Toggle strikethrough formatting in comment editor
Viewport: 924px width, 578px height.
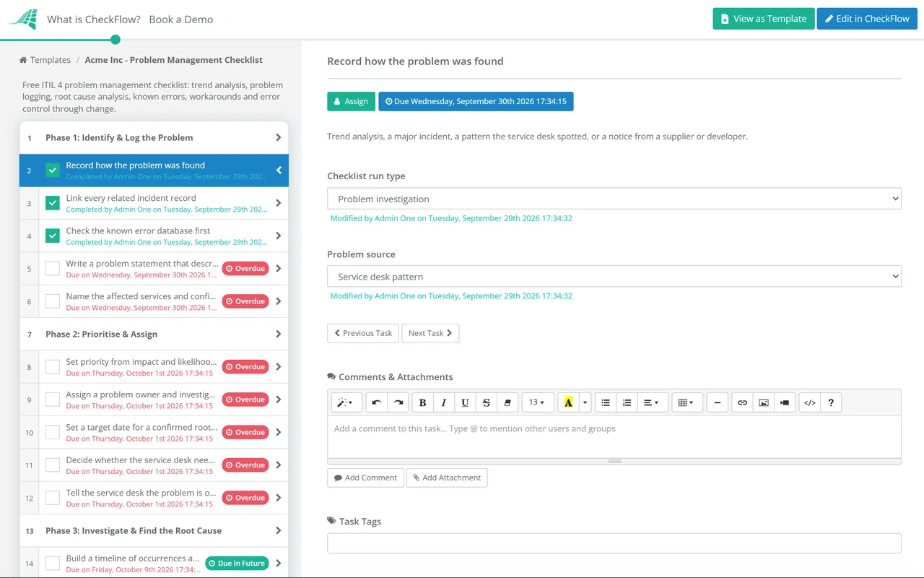click(x=486, y=402)
